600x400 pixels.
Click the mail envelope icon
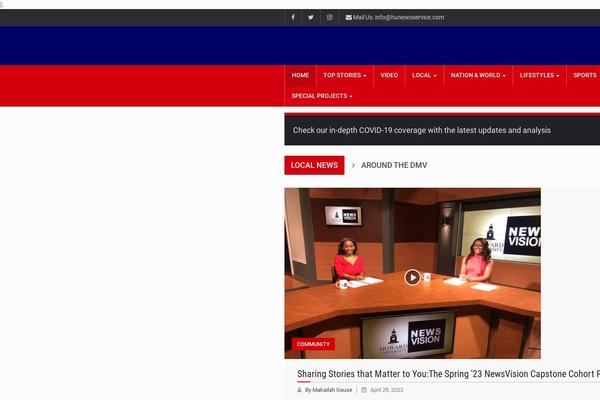click(349, 18)
